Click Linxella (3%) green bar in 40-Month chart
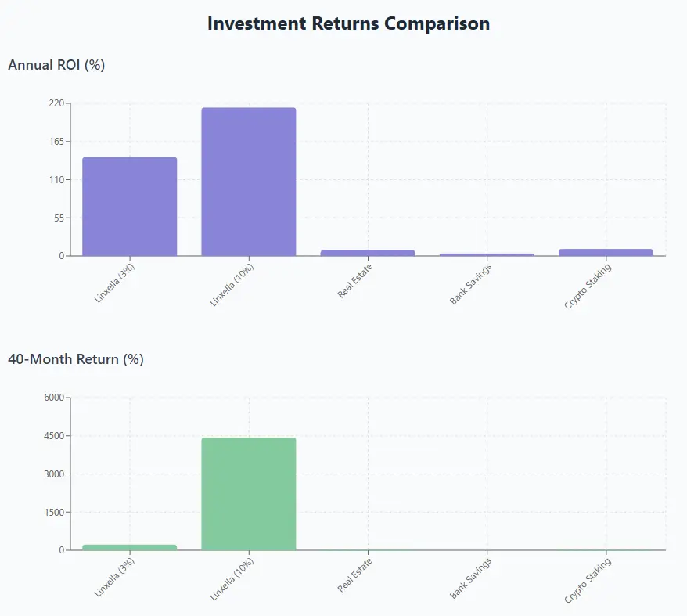This screenshot has height=616, width=687. [x=130, y=547]
